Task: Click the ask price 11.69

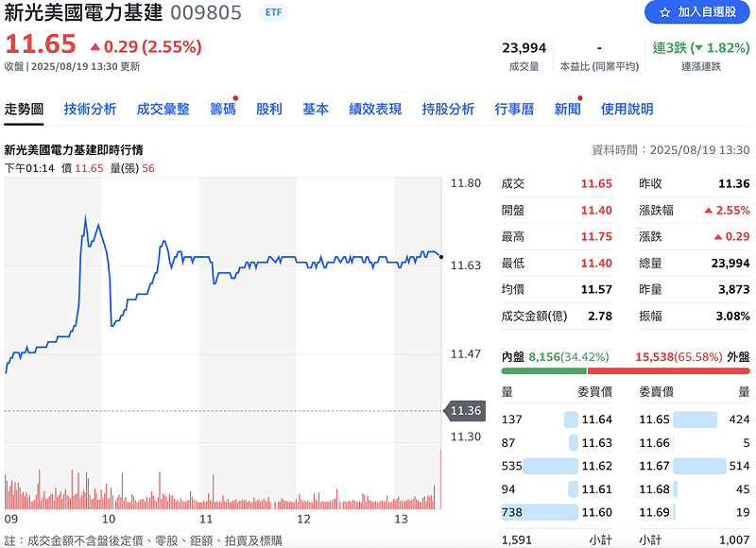Action: (654, 512)
